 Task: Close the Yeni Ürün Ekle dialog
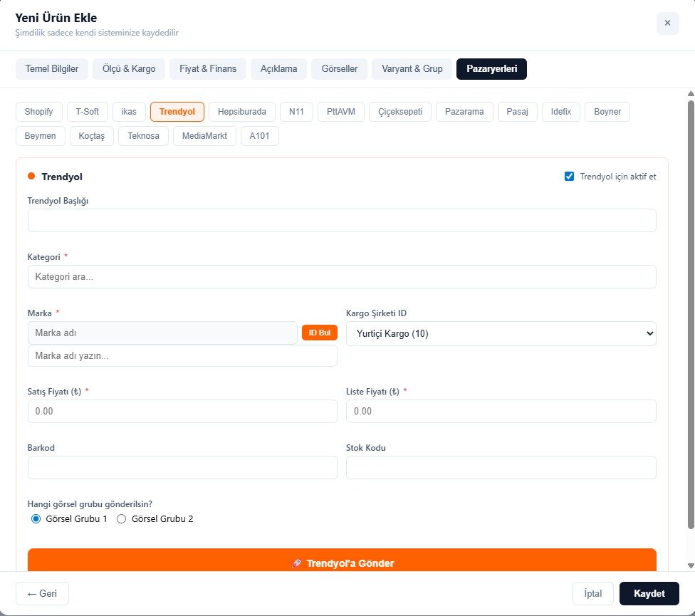(667, 23)
